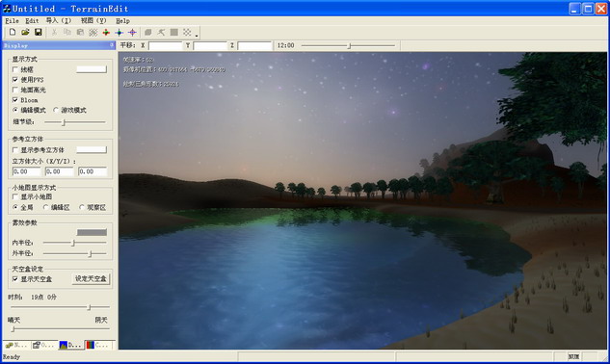
Task: Click the translate X input field
Action: (x=166, y=45)
